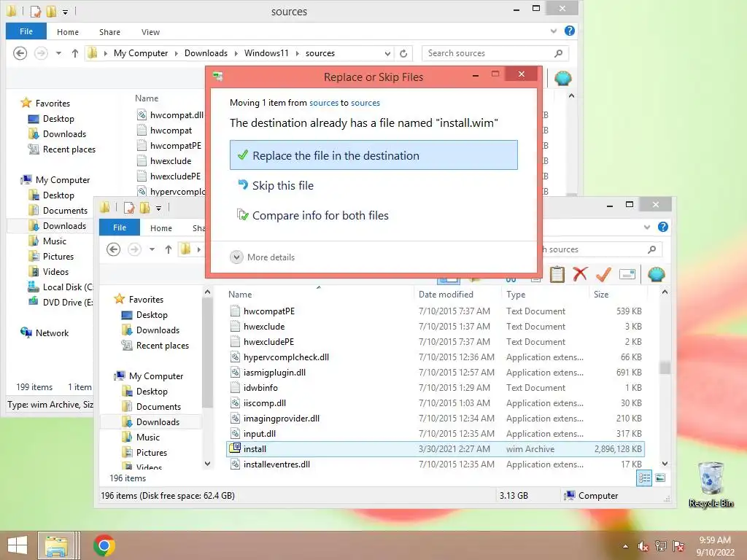The image size is (747, 560).
Task: Click the clipboard paste icon in front window toolbar
Action: (557, 274)
